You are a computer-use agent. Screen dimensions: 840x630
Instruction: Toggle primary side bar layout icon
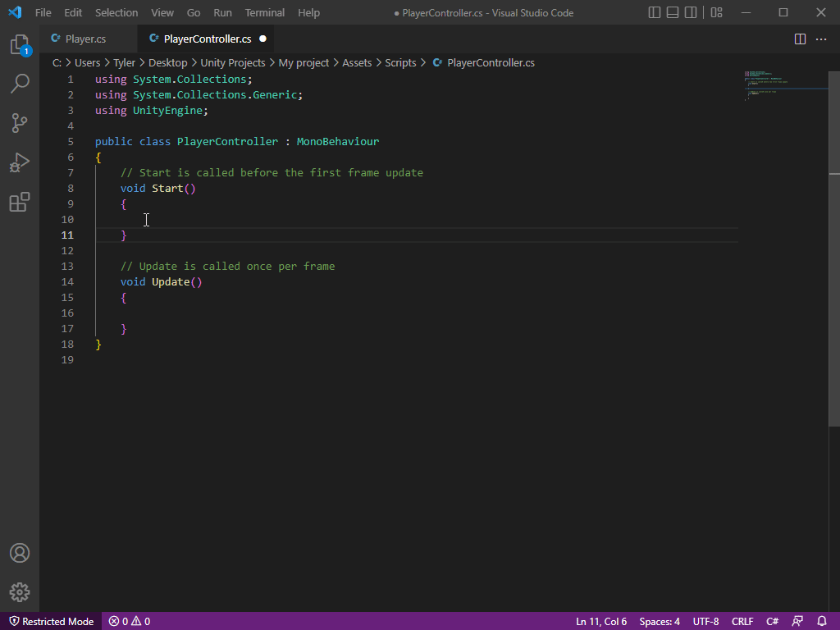[654, 12]
